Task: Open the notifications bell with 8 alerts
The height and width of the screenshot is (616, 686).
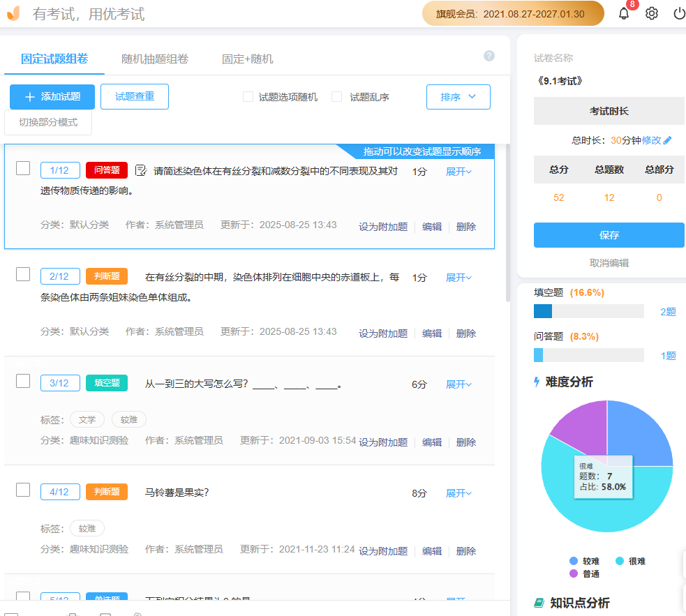Action: pyautogui.click(x=624, y=13)
